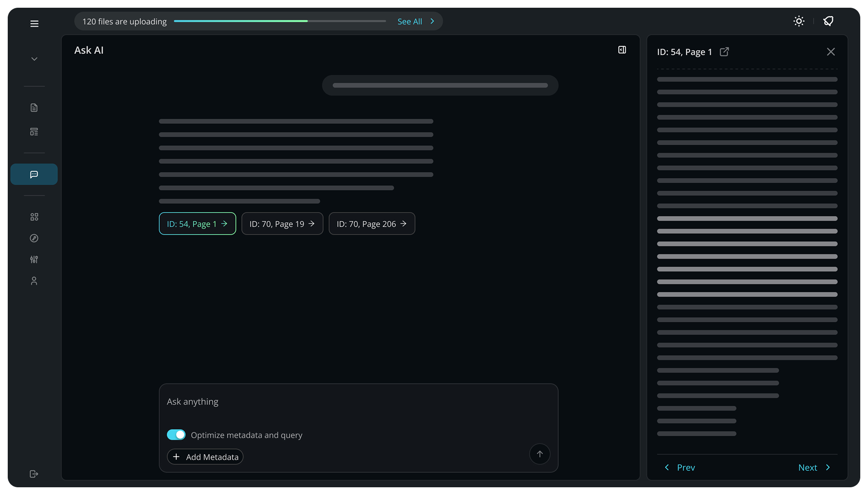Open the compass explore icon in sidebar
Screen dimensions: 868x495
coord(34,238)
